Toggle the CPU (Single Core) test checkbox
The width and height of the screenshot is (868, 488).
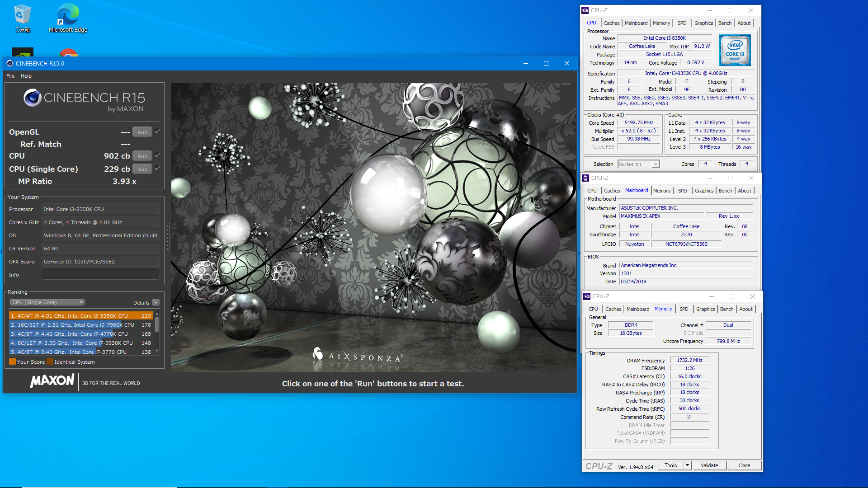pos(158,169)
